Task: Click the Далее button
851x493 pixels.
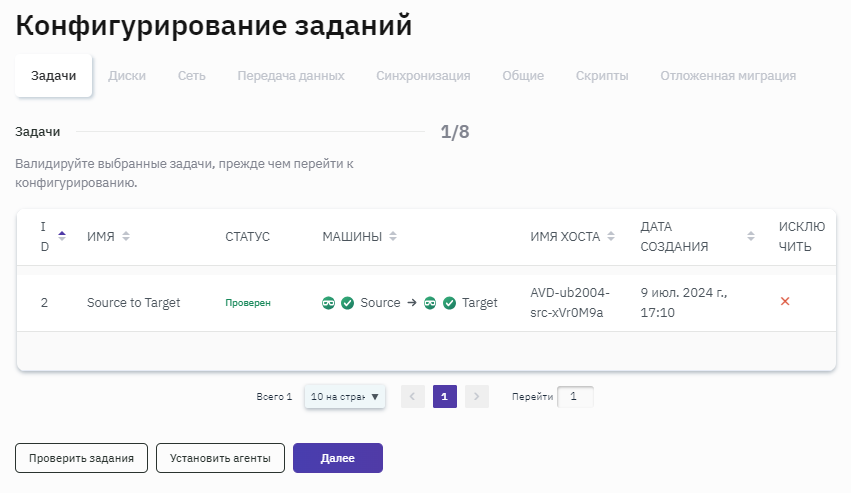Action: [337, 458]
